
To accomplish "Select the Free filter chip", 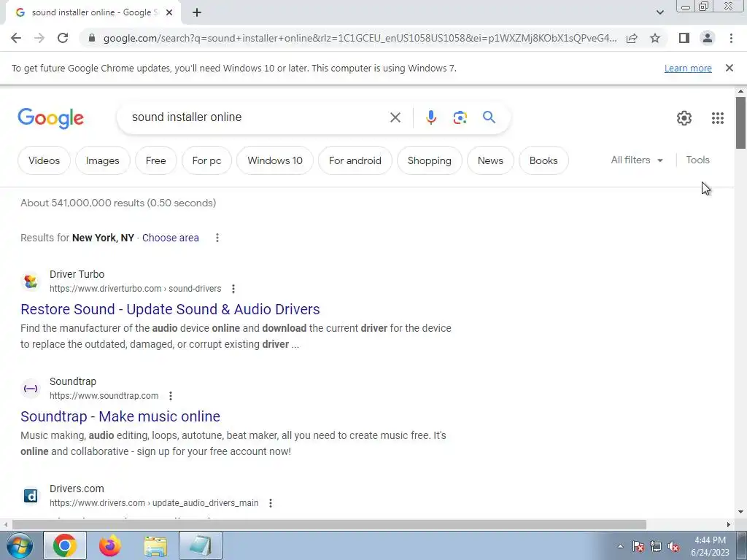I will (x=156, y=160).
